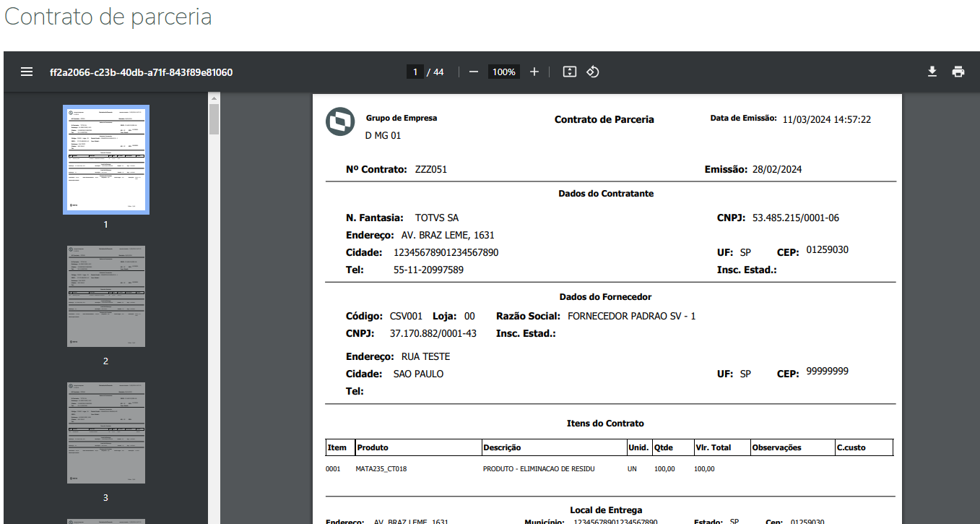Click the company group D MG 01

point(383,135)
